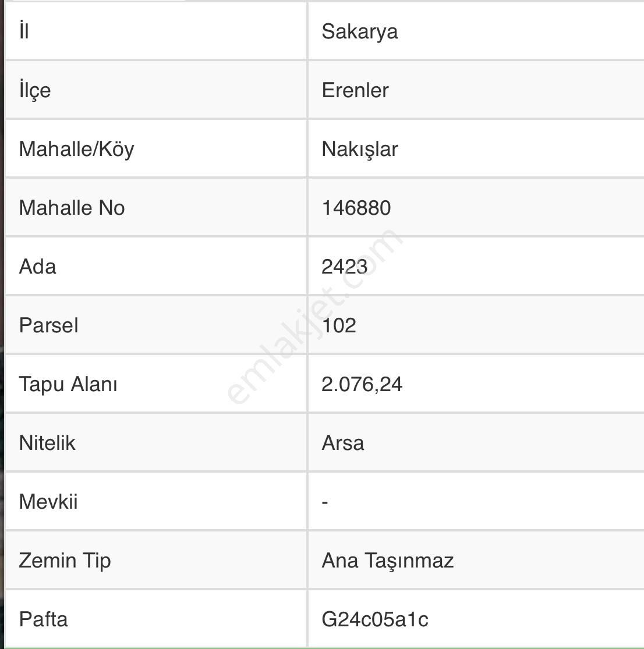This screenshot has height=649, width=644.
Task: Click the "Tapu Alanı" label
Action: point(68,384)
